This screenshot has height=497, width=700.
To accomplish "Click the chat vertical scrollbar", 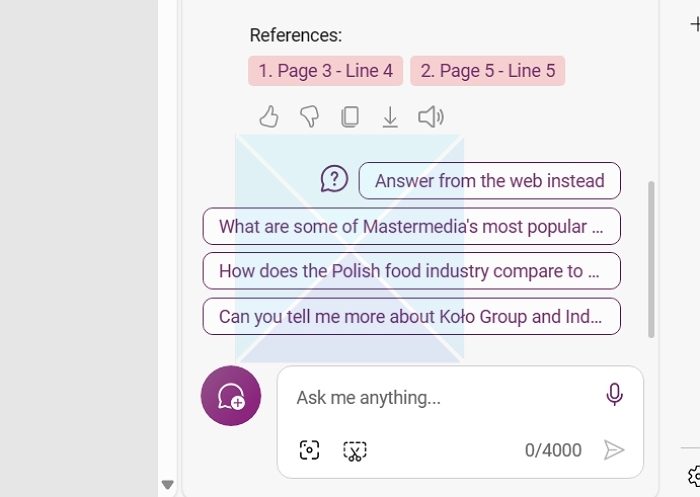I will pyautogui.click(x=652, y=260).
